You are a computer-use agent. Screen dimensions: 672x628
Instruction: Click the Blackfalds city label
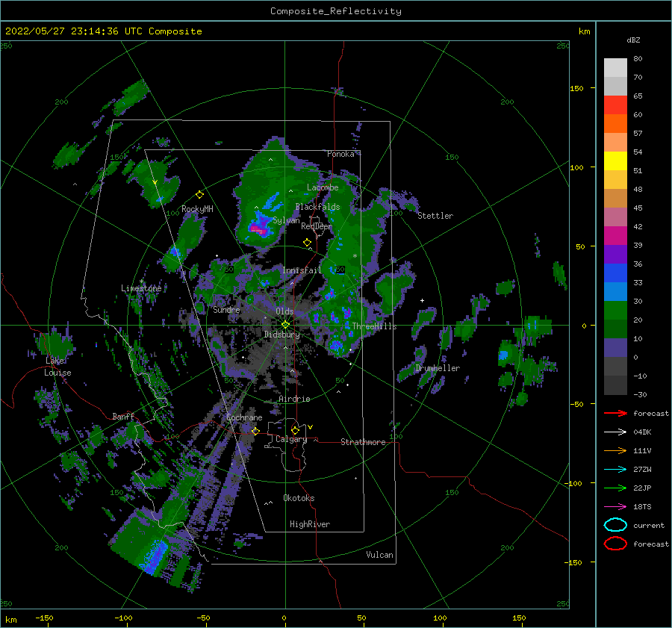click(x=317, y=207)
